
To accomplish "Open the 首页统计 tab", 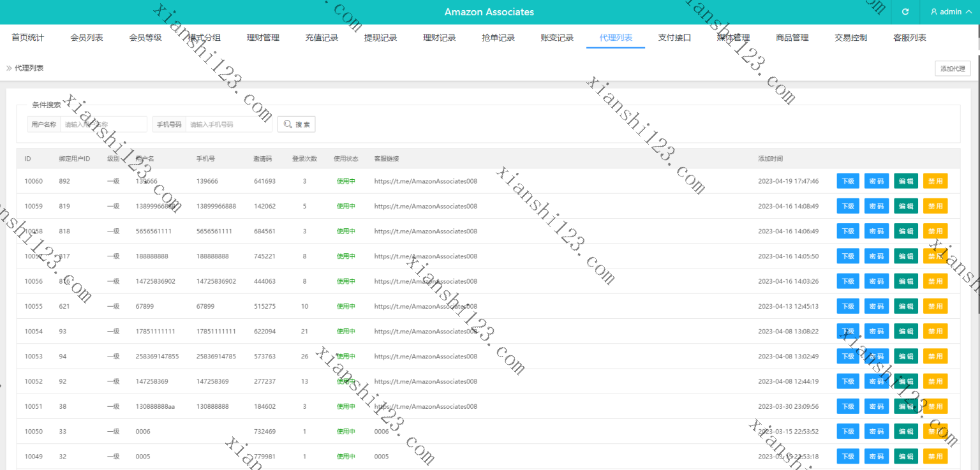I will (28, 38).
